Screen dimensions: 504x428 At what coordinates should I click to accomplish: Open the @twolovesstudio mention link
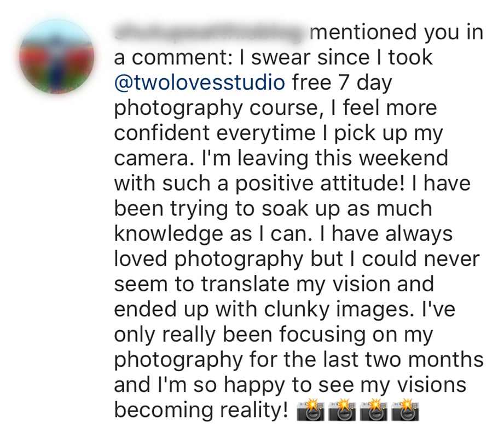pyautogui.click(x=199, y=83)
